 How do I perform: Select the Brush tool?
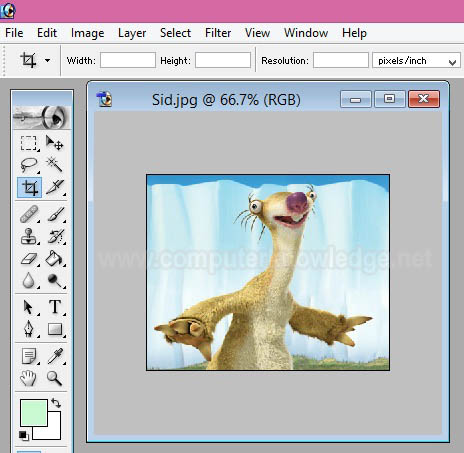55,214
